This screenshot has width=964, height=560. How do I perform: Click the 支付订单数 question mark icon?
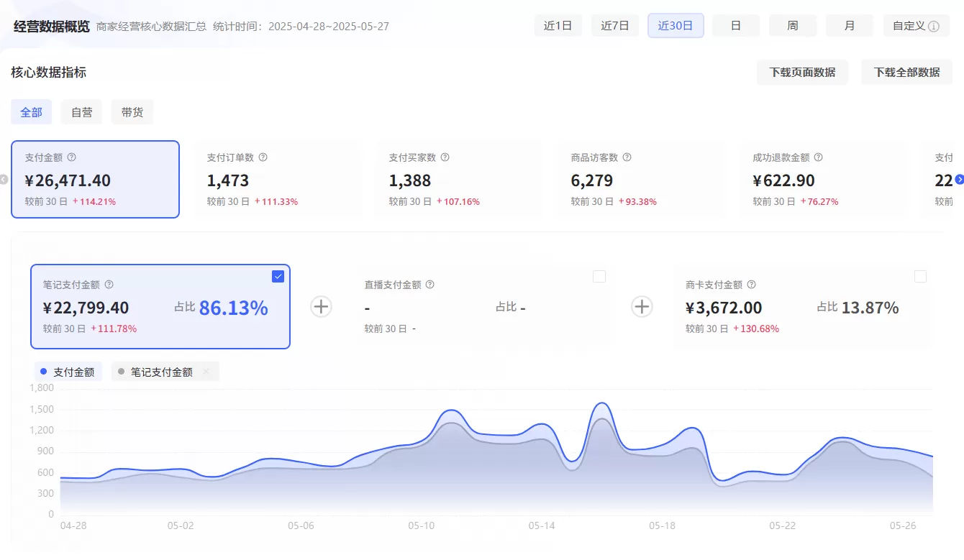[263, 157]
